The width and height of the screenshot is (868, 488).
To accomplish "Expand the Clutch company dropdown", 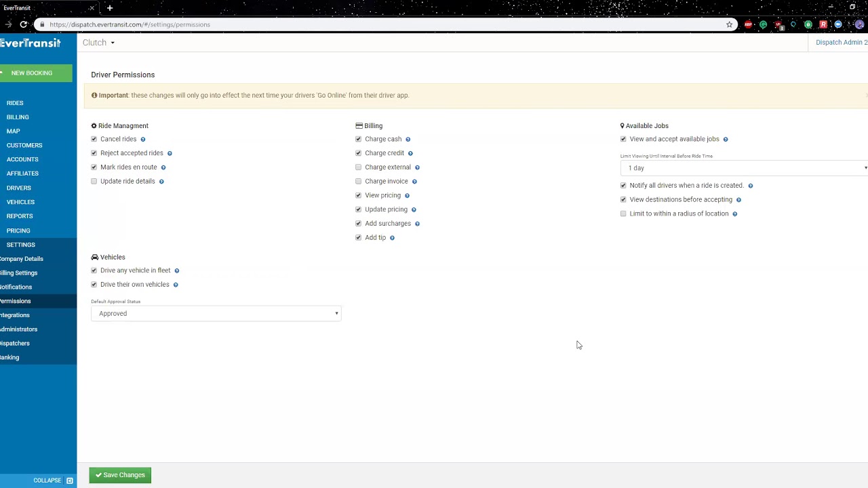I will pos(98,43).
